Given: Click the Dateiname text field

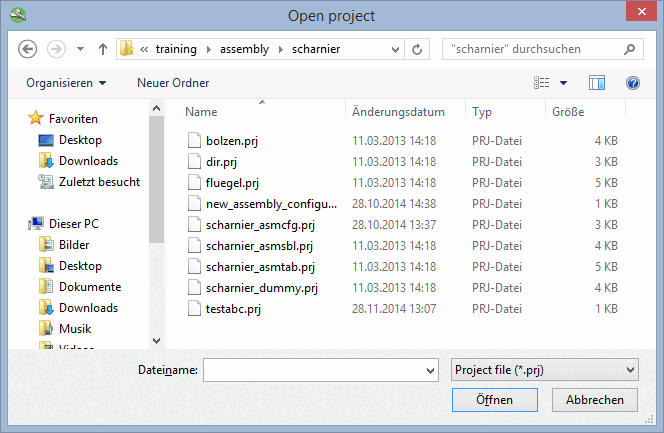Looking at the screenshot, I should (315, 370).
